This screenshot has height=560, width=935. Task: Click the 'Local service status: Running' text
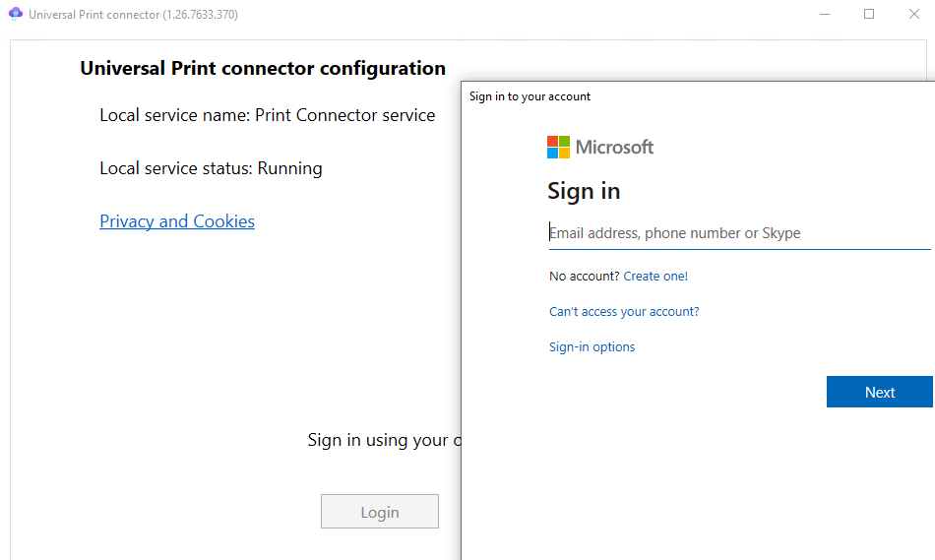click(x=211, y=168)
